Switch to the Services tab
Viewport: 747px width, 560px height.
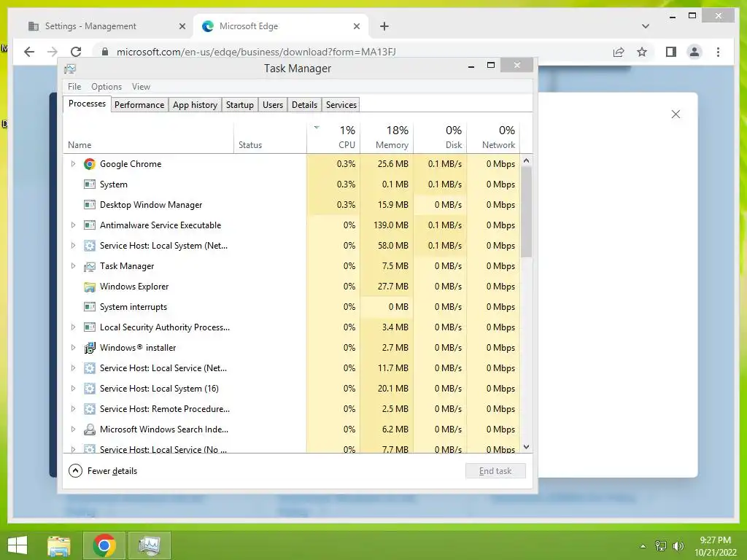341,105
